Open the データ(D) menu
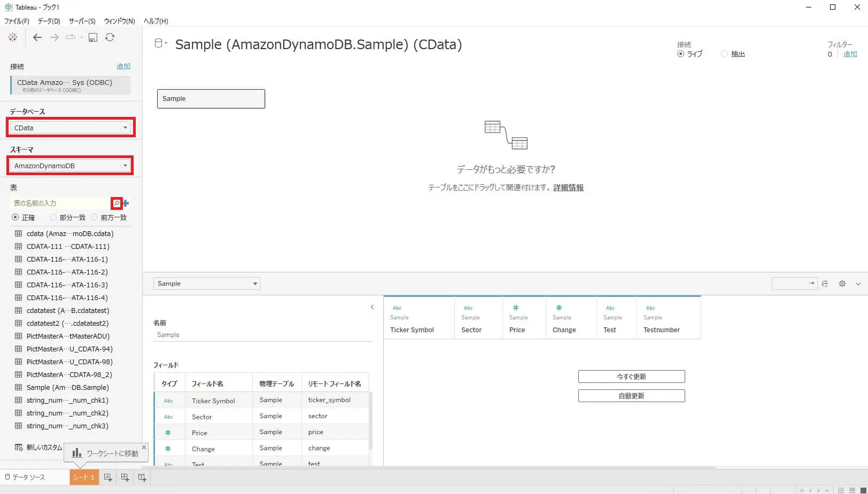This screenshot has width=868, height=494. click(49, 21)
